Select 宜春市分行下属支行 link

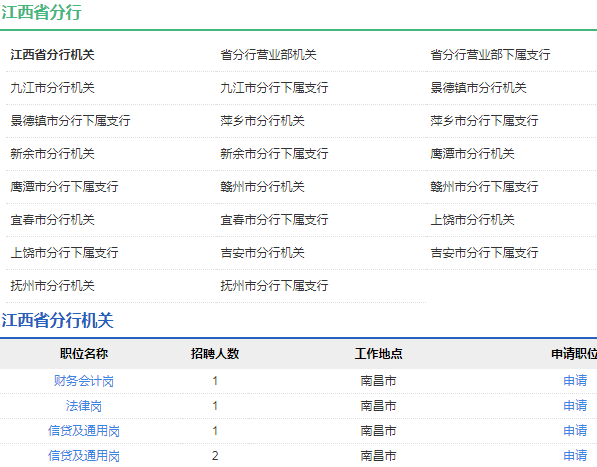pyautogui.click(x=274, y=220)
